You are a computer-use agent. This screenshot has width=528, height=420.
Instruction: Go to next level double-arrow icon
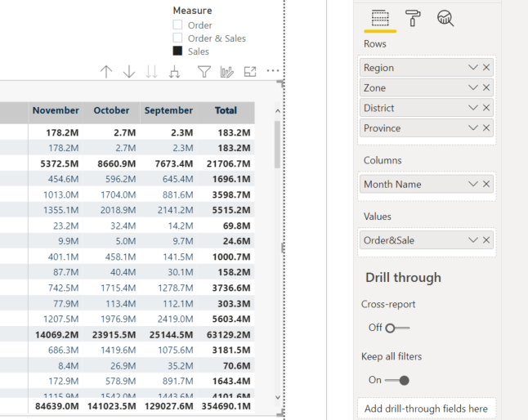[151, 71]
